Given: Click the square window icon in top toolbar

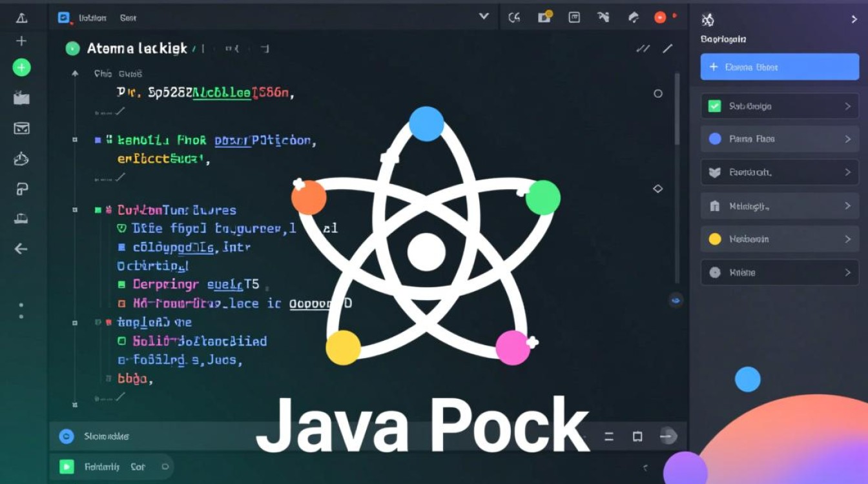Looking at the screenshot, I should 573,17.
